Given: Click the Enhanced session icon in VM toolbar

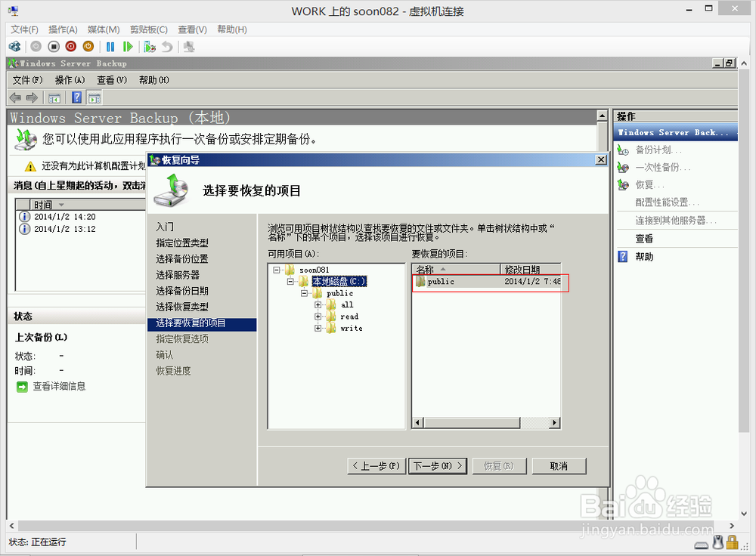Looking at the screenshot, I should coord(189,47).
